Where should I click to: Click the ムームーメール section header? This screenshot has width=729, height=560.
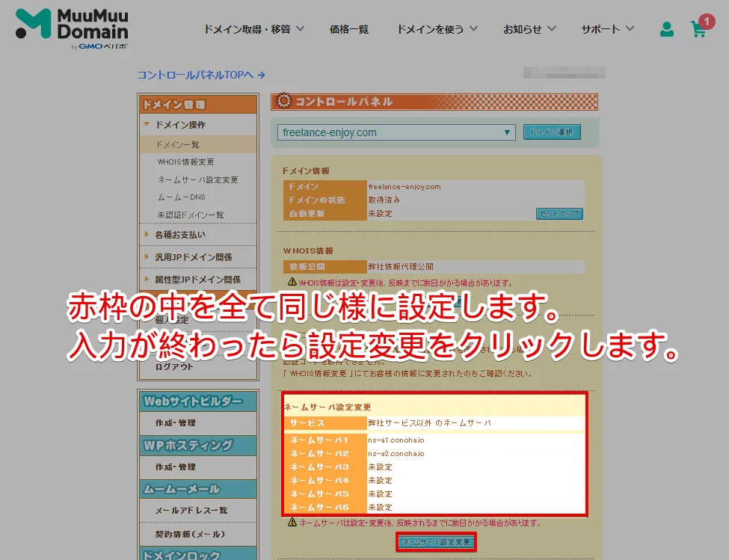[197, 490]
